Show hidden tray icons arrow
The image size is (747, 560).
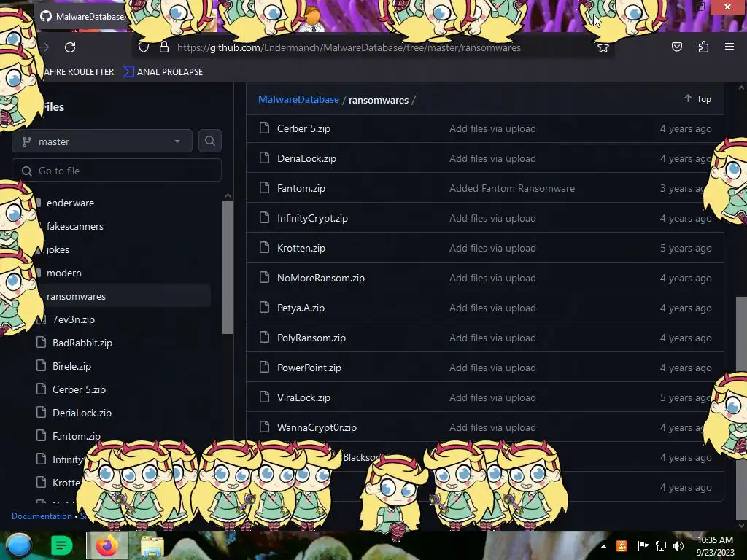603,546
